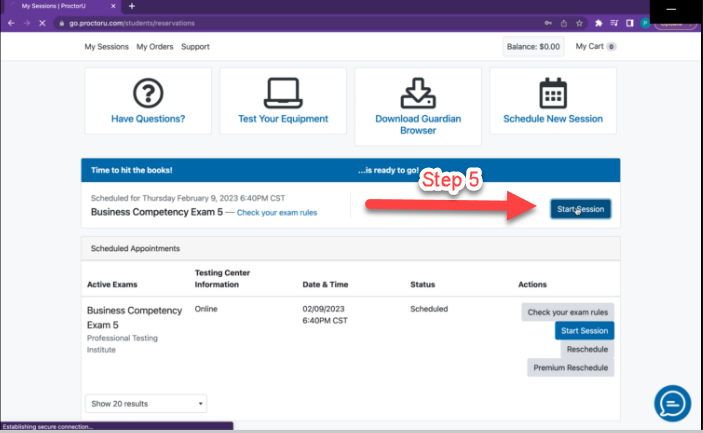This screenshot has height=433, width=703.
Task: Open My Cart
Action: tap(595, 47)
